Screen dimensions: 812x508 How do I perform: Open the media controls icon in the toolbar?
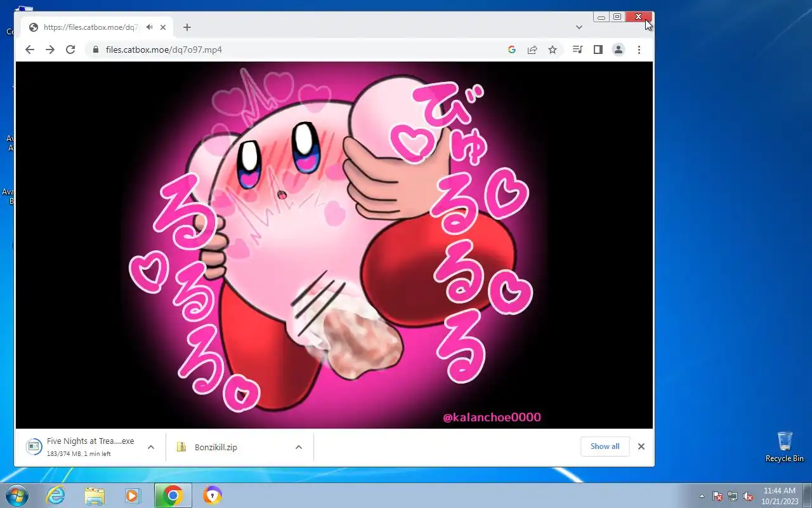coord(577,50)
